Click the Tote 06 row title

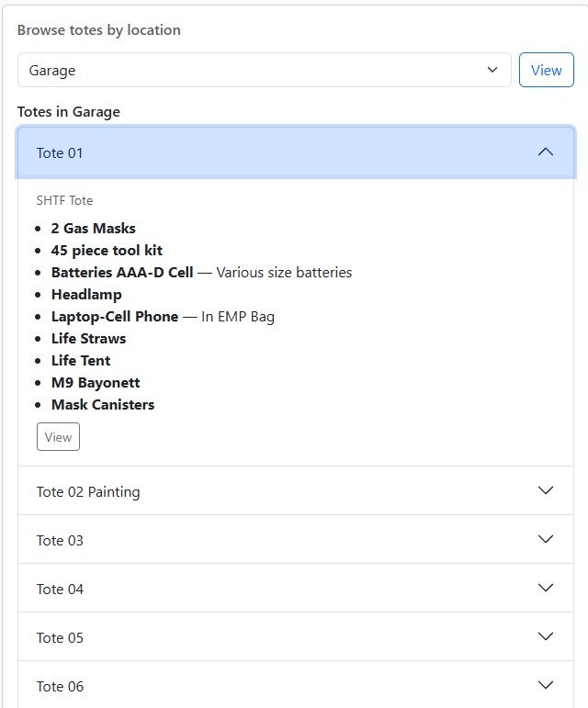(60, 687)
